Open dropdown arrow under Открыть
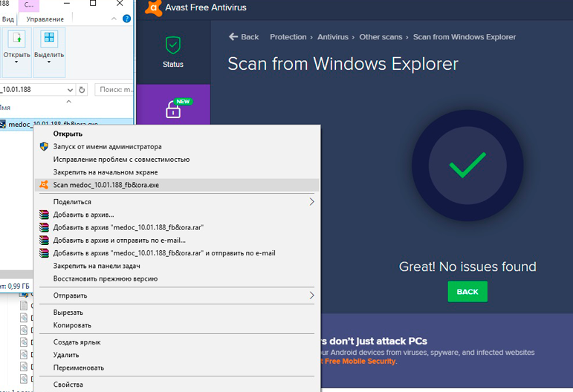Viewport: 573px width, 392px height. click(16, 62)
